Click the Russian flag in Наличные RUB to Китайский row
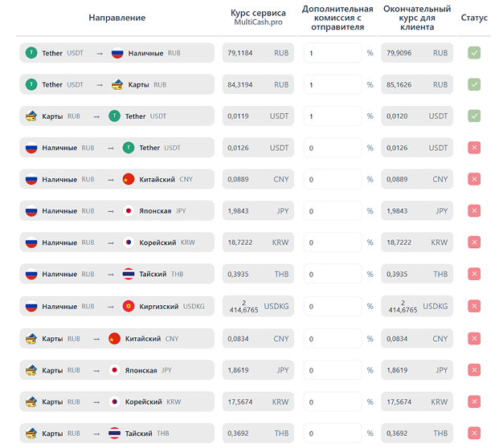The width and height of the screenshot is (503, 448). point(31,180)
